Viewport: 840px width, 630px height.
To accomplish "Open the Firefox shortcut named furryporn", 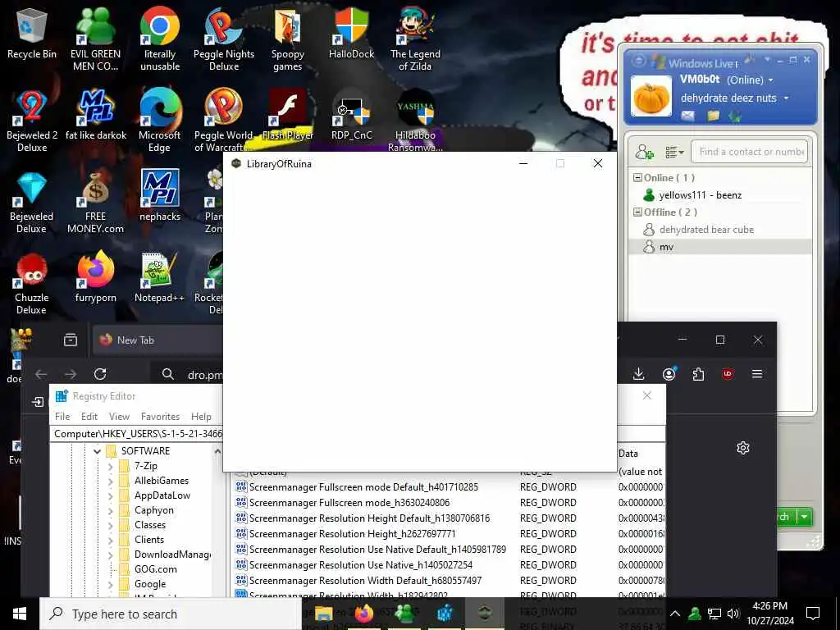I will pyautogui.click(x=95, y=277).
